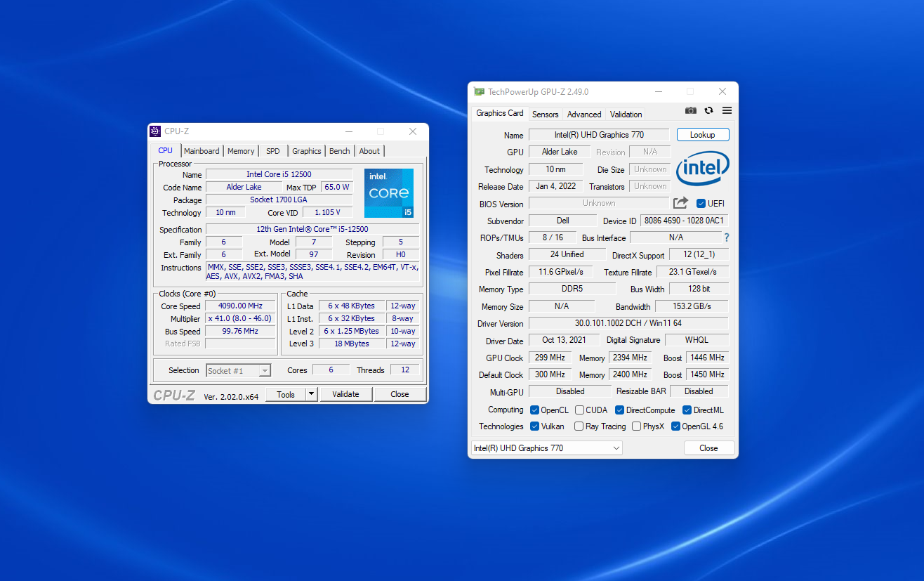This screenshot has height=581, width=924.
Task: Click the Instructions list in CPU-Z
Action: tap(312, 272)
